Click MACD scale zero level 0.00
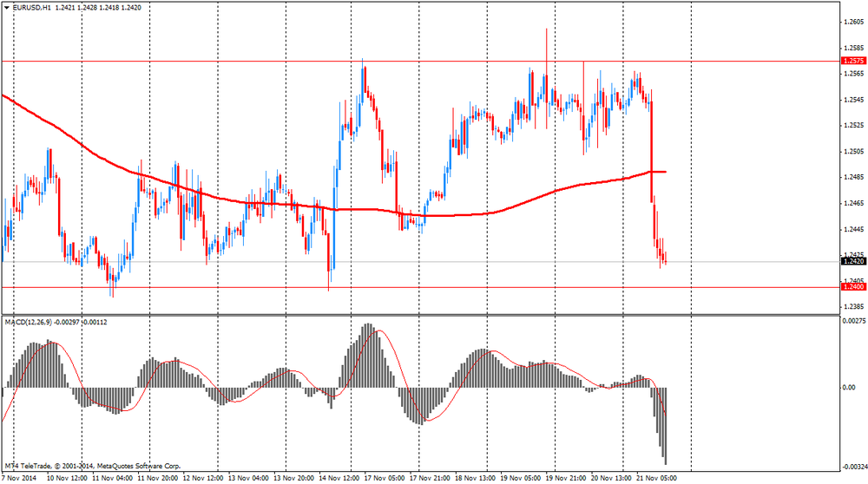 point(849,388)
